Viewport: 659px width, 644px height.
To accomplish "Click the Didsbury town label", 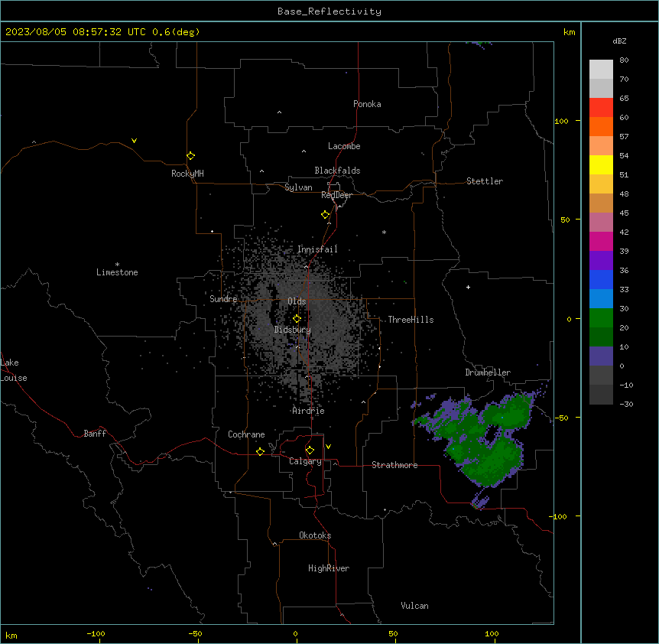I will pos(293,330).
